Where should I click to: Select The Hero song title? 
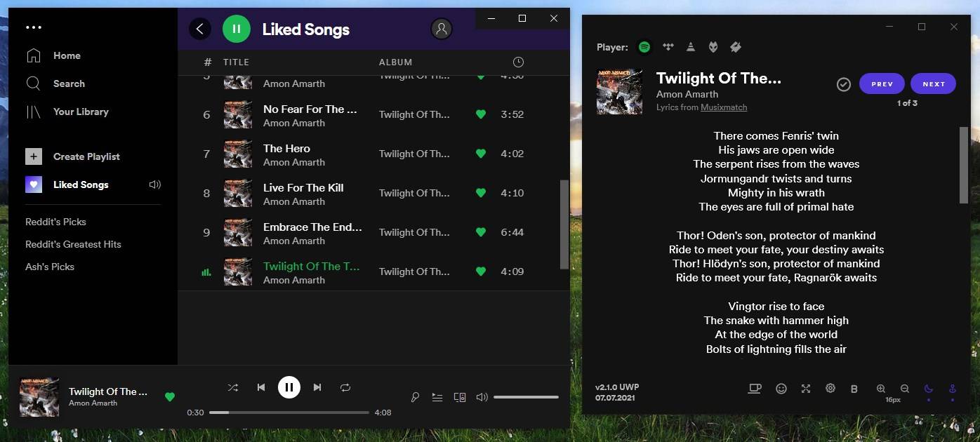pyautogui.click(x=286, y=148)
